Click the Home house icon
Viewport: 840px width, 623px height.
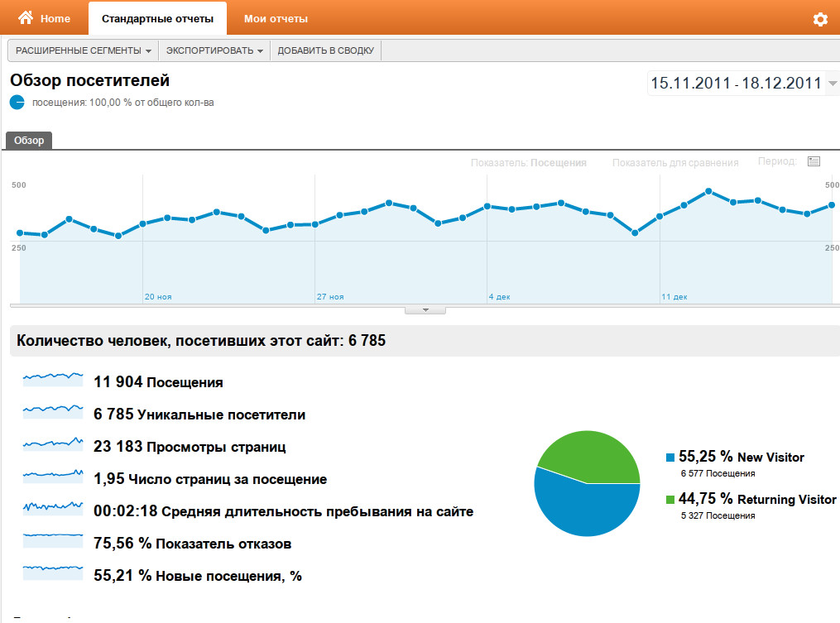point(26,18)
